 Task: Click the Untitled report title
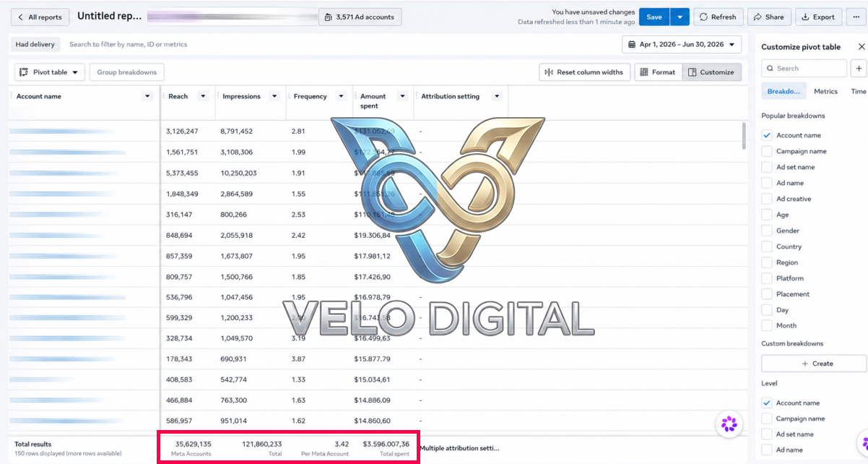(x=110, y=16)
